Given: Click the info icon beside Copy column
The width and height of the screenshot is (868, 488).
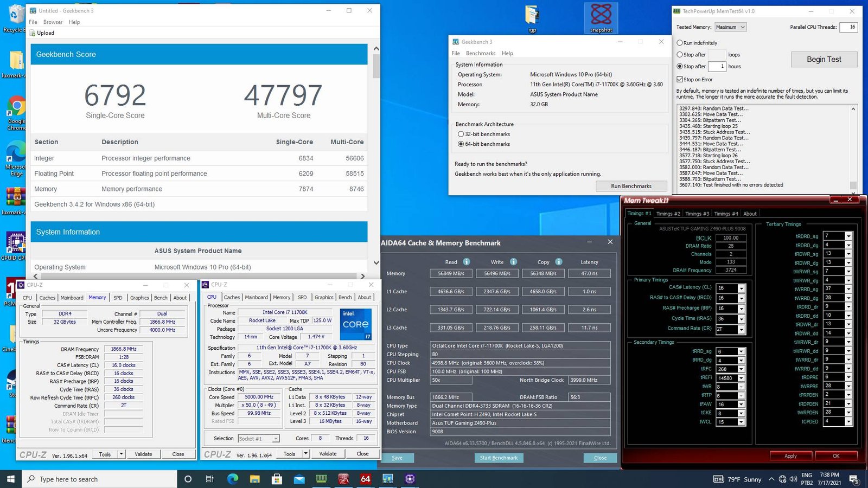Looking at the screenshot, I should (x=558, y=262).
